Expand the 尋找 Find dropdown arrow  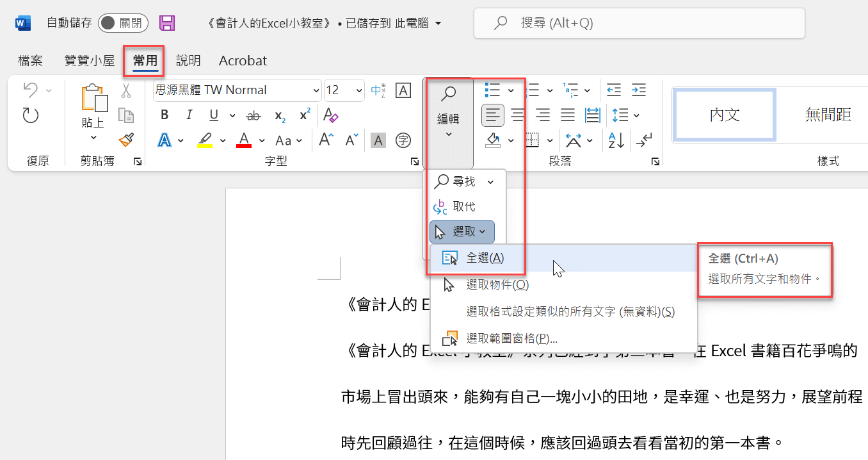[x=490, y=182]
